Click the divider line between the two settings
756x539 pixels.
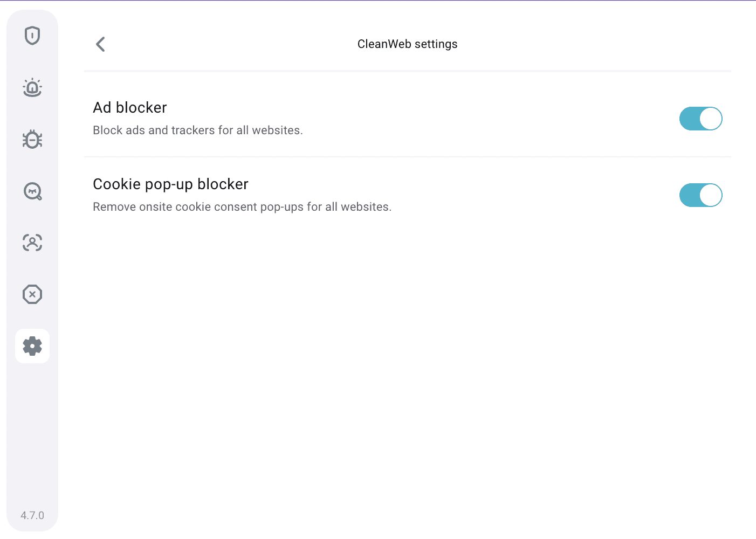click(407, 157)
